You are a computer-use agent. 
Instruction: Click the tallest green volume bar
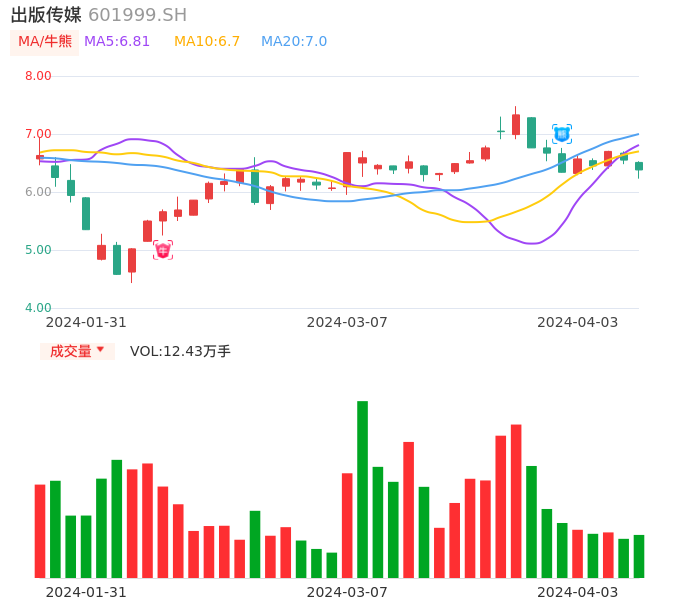[x=362, y=489]
